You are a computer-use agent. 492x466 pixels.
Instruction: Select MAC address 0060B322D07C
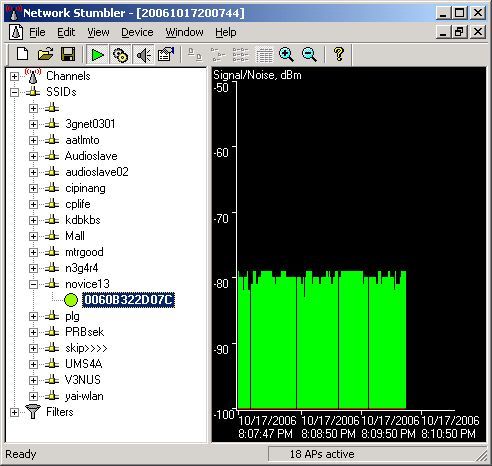[x=128, y=300]
